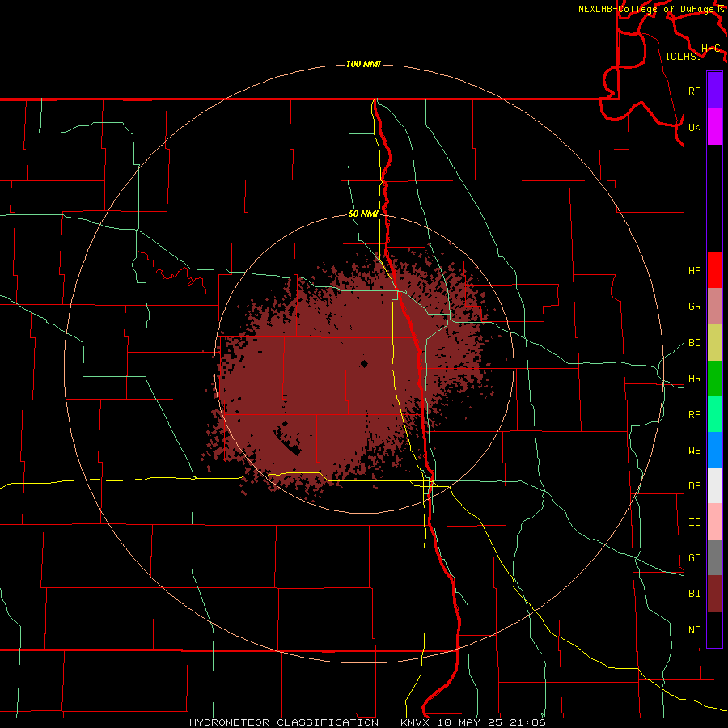728x728 pixels.
Task: Click the HR legend label
Action: click(694, 379)
